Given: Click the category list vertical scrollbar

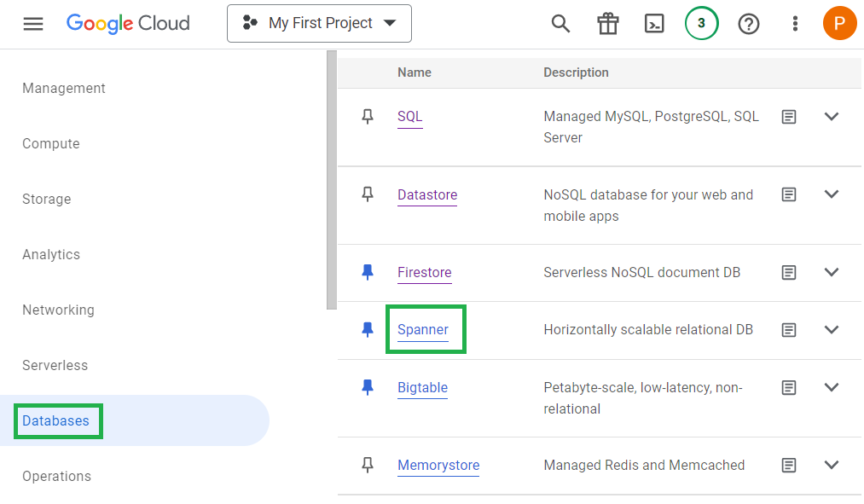Looking at the screenshot, I should tap(332, 179).
